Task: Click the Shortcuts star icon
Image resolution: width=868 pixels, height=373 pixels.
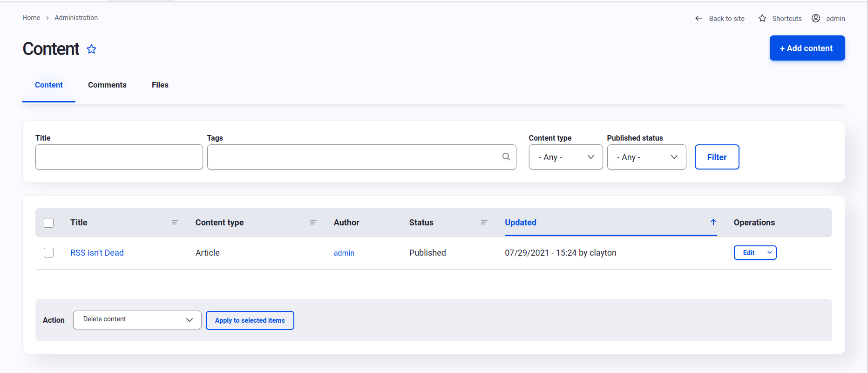Action: [762, 19]
